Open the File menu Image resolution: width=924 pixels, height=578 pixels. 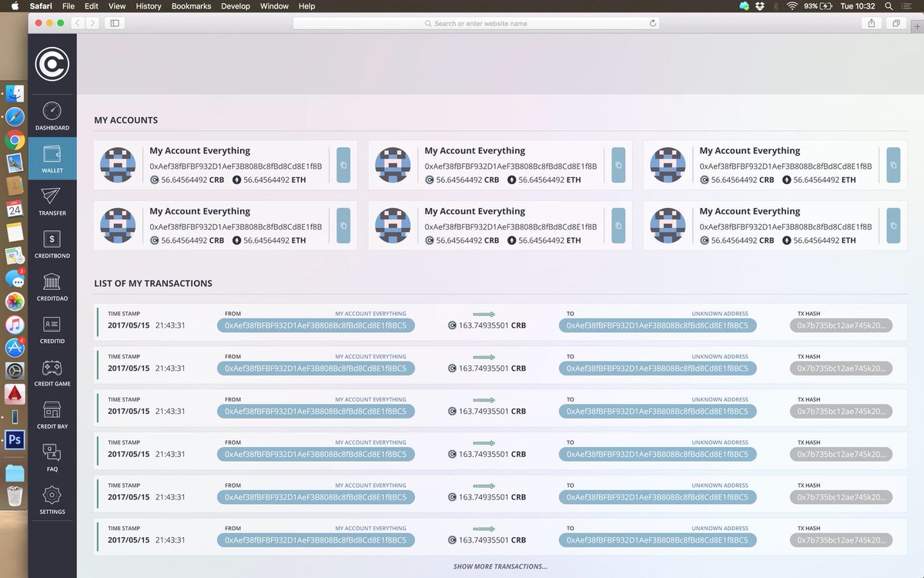[x=69, y=6]
